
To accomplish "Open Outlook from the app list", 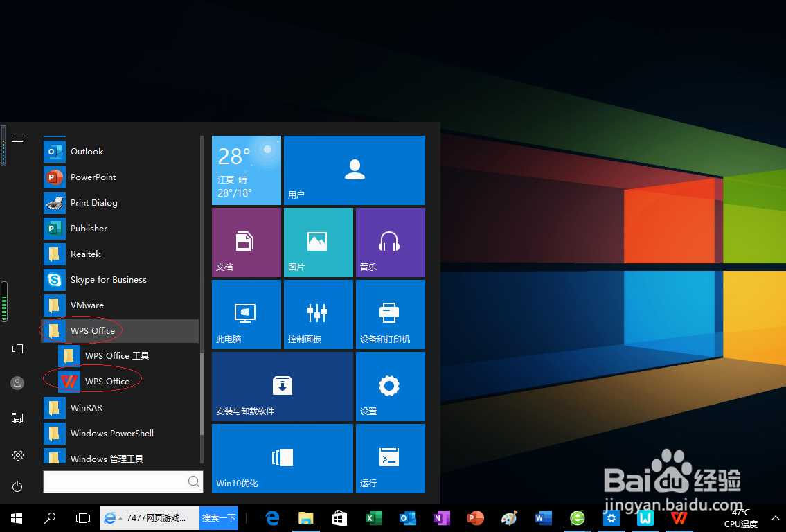I will point(120,152).
